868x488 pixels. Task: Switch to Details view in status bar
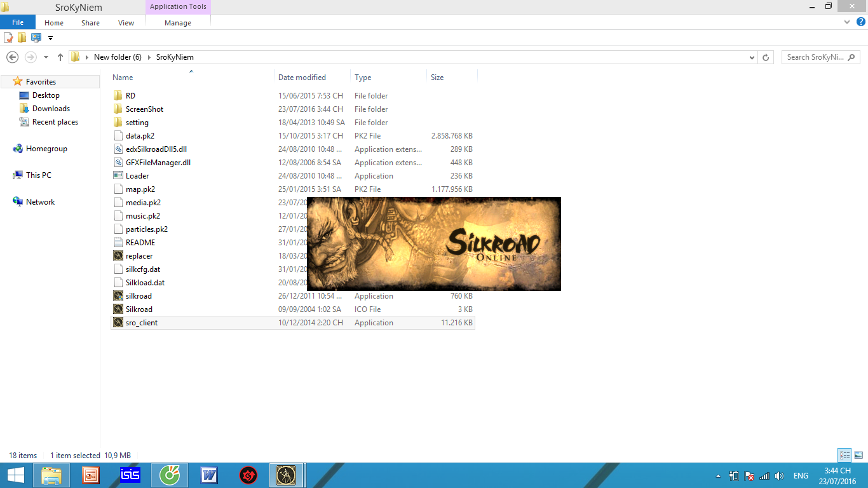pos(844,455)
